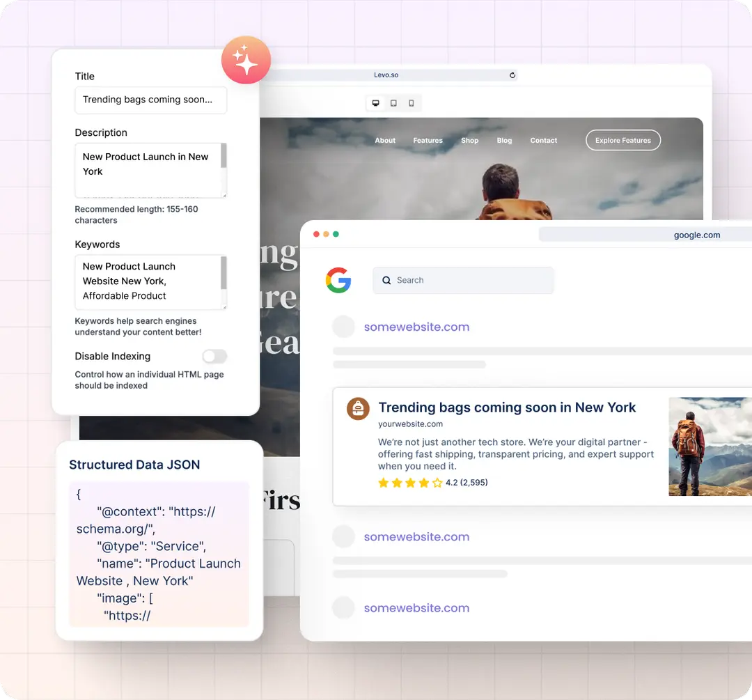Click the 'Structured Data JSON' heading

pos(134,465)
